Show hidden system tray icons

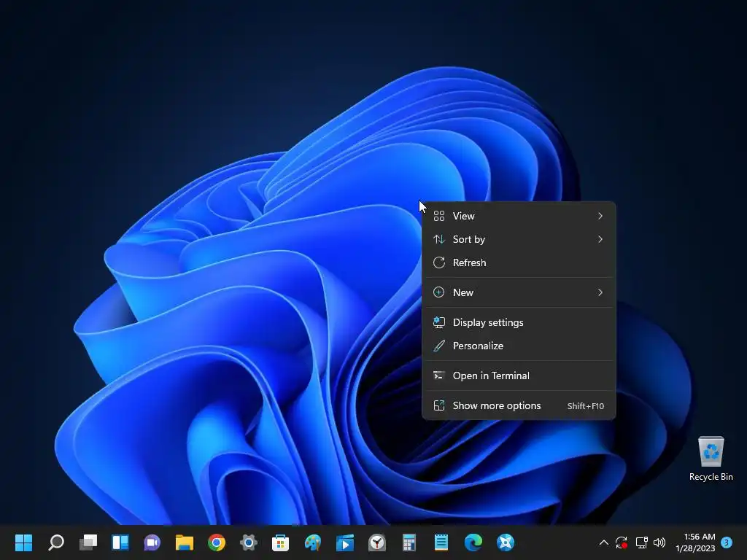pos(603,542)
